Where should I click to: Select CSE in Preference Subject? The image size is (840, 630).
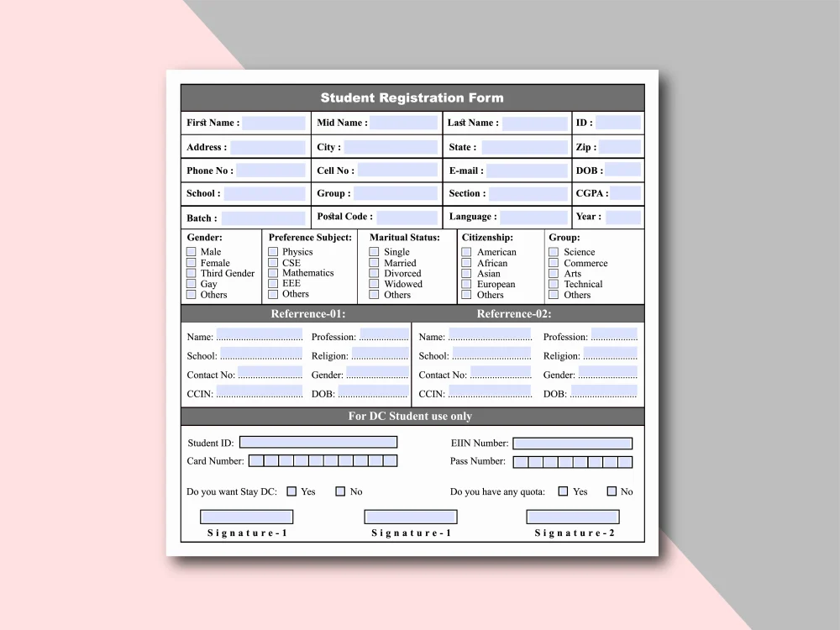pos(273,262)
